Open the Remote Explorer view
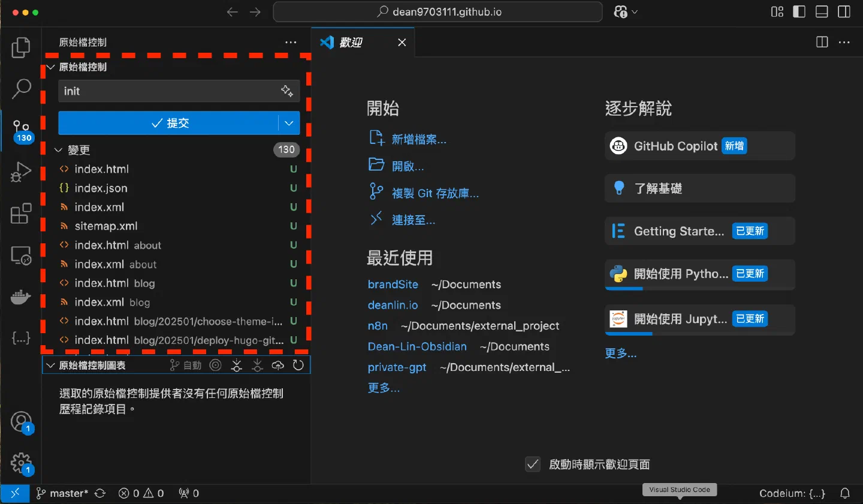Image resolution: width=863 pixels, height=504 pixels. coord(21,255)
